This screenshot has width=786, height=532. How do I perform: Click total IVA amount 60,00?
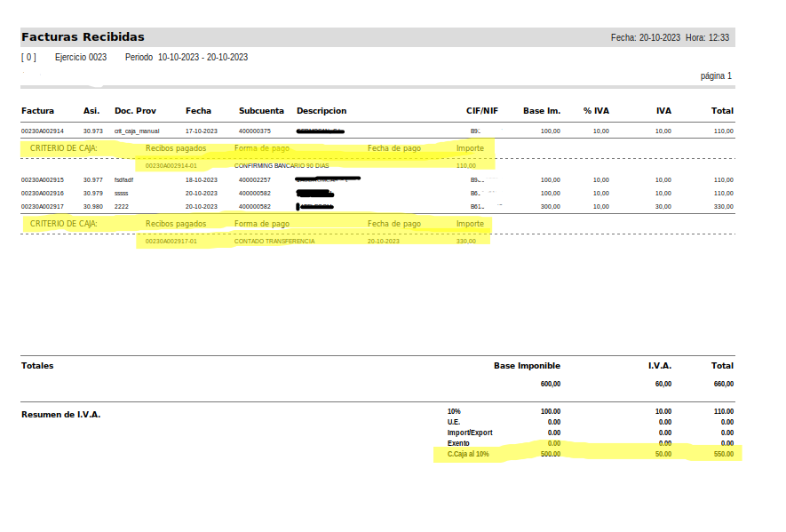click(x=663, y=384)
